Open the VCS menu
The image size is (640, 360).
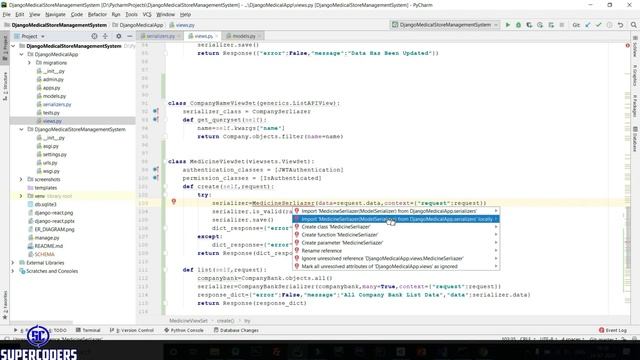point(147,14)
